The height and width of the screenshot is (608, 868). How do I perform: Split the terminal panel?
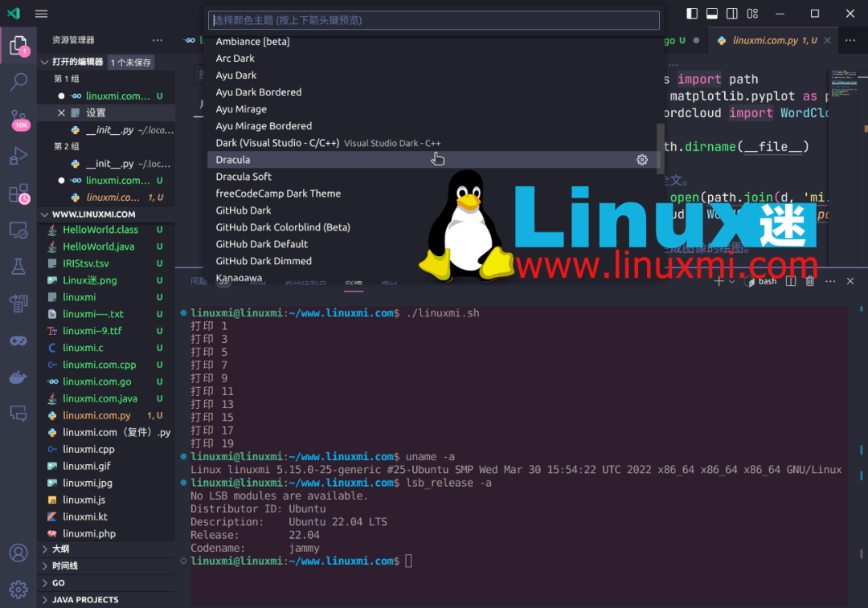791,281
